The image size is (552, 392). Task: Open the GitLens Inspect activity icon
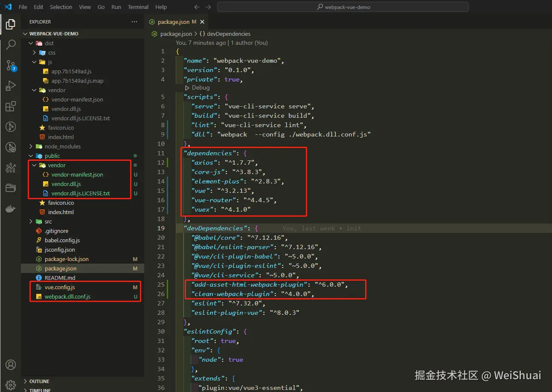[x=10, y=147]
